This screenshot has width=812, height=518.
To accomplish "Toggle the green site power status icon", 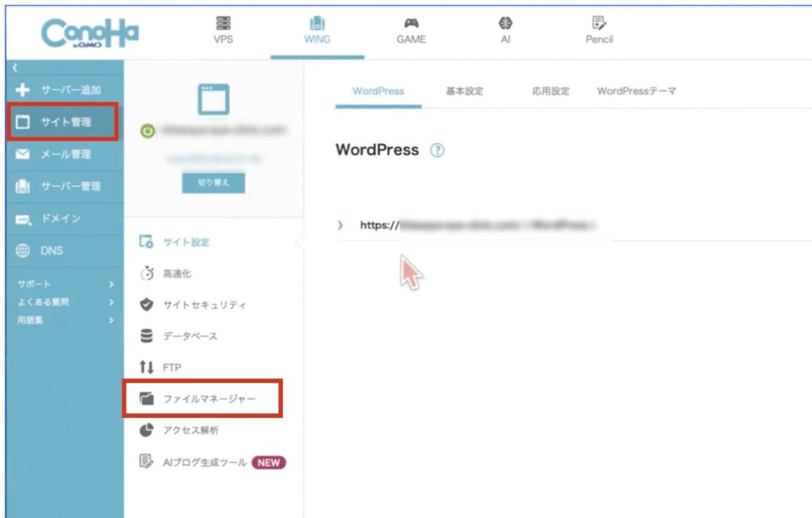I will 147,131.
